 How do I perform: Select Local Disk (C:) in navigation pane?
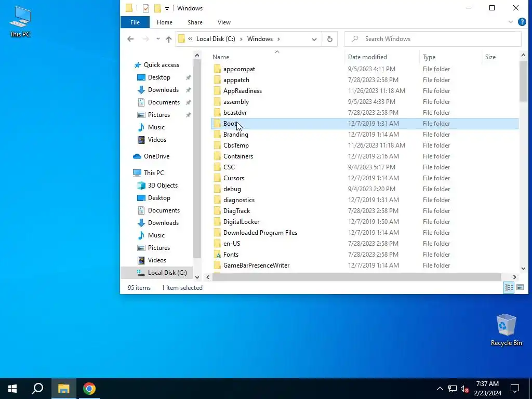pyautogui.click(x=167, y=273)
